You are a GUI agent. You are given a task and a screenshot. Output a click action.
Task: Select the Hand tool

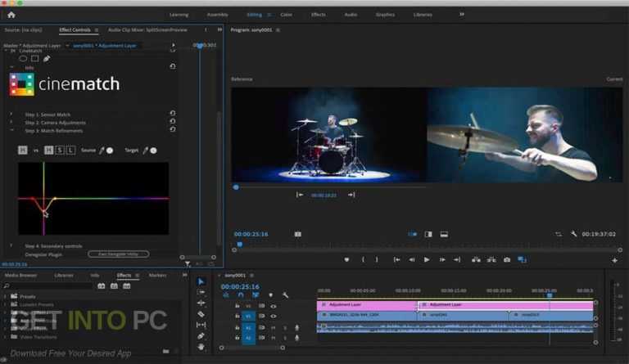point(201,346)
